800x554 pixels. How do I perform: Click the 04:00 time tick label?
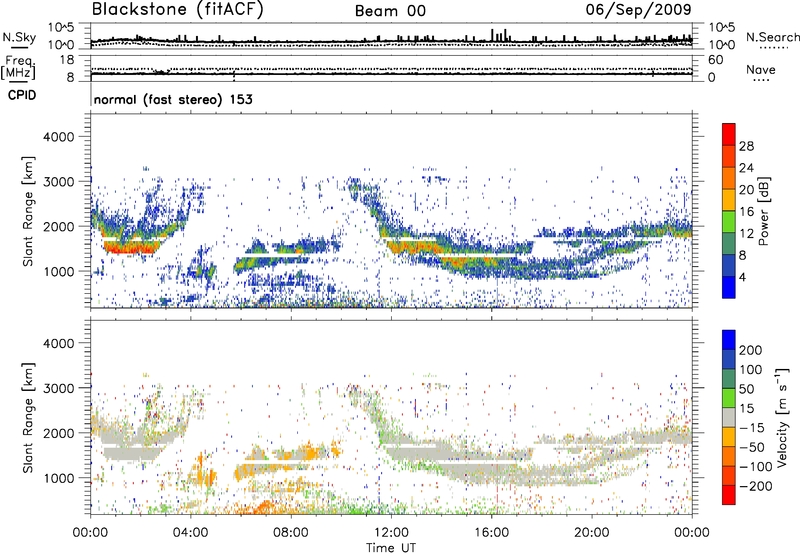pos(190,533)
